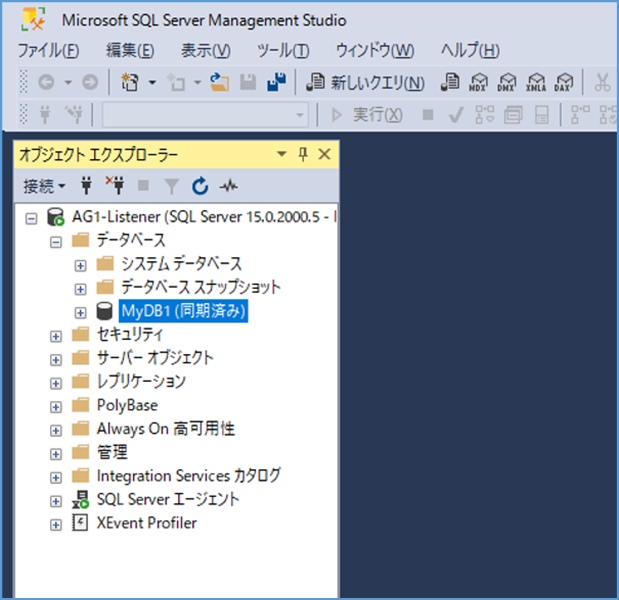The image size is (619, 600).
Task: Select SQL Server エージェント tree item
Action: point(168,499)
